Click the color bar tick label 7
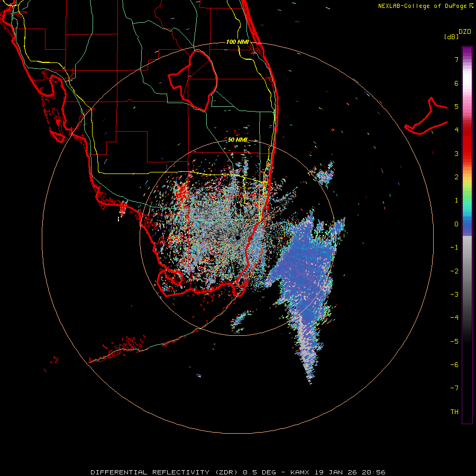Viewport: 476px width, 476px height. (456, 59)
